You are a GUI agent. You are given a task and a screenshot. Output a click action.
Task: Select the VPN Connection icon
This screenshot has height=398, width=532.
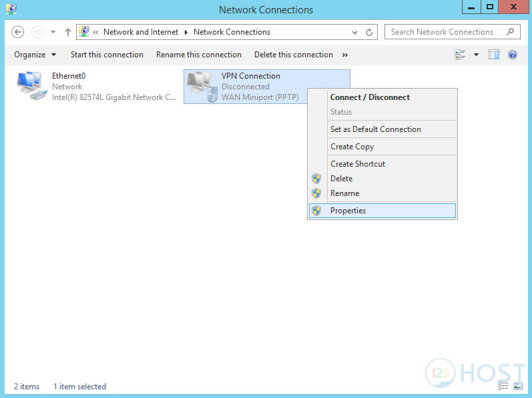(202, 87)
